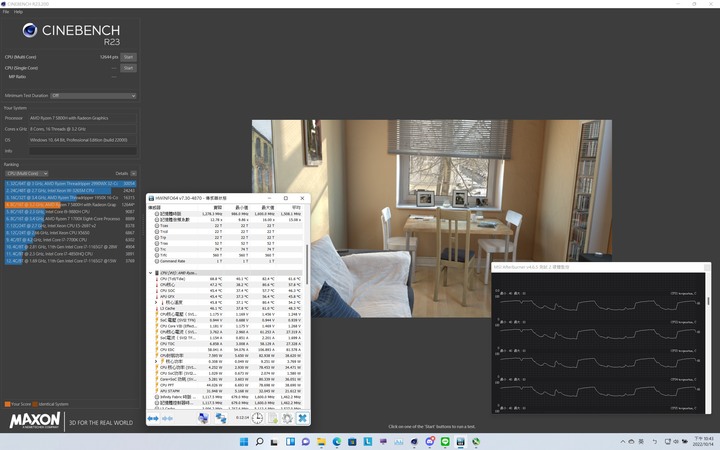Select the Ryzen Threadripper 2990WX ranking row
720x450 pixels.
point(70,183)
